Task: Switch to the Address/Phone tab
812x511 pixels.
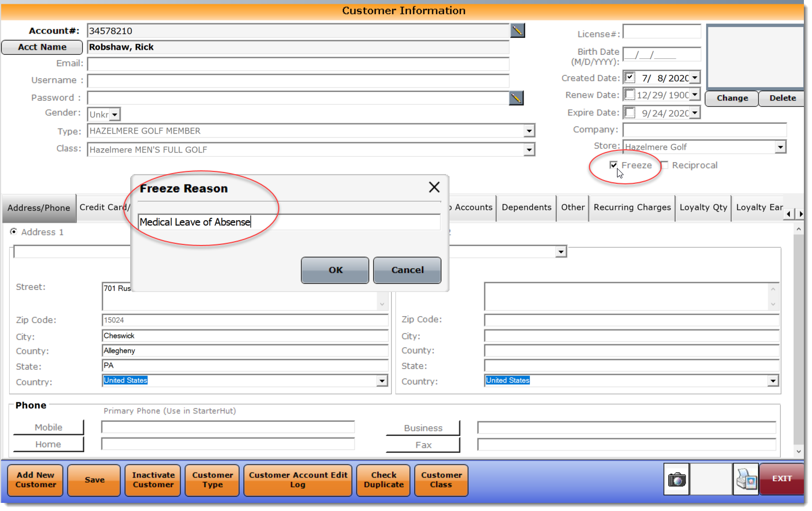Action: 39,208
